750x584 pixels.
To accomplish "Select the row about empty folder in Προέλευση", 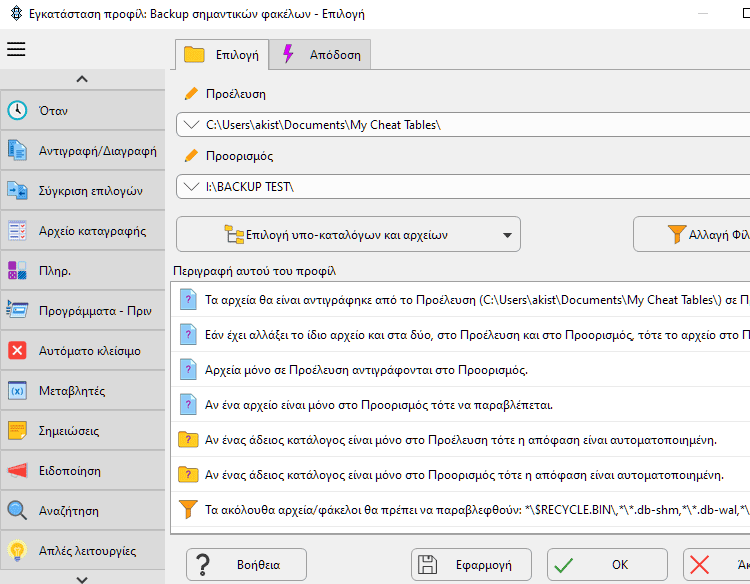I will pos(460,440).
